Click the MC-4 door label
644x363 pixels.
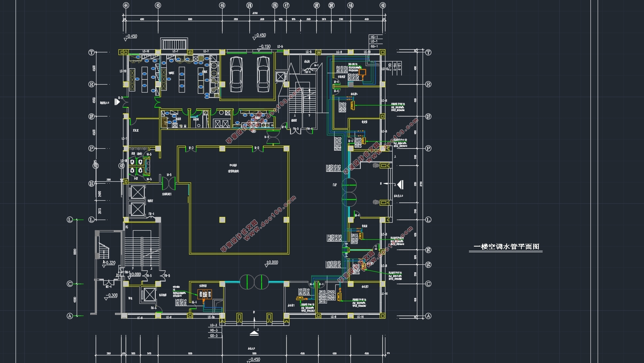click(x=108, y=287)
